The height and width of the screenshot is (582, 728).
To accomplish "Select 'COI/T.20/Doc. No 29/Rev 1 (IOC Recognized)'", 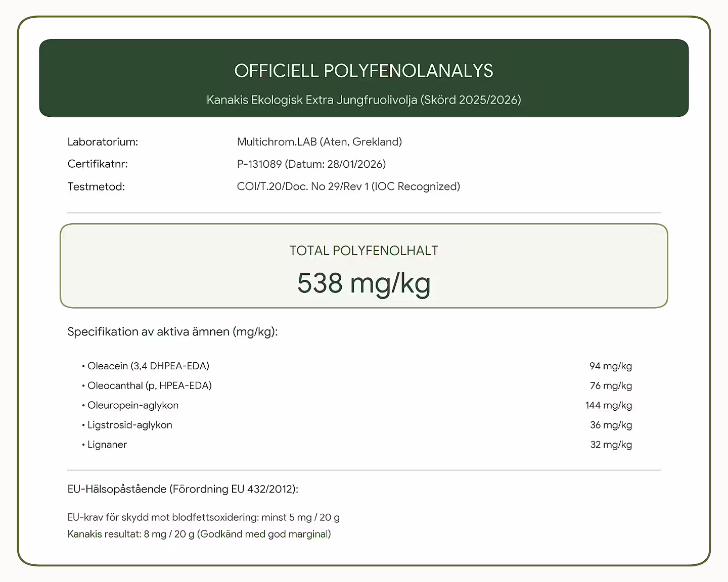I will pyautogui.click(x=348, y=186).
